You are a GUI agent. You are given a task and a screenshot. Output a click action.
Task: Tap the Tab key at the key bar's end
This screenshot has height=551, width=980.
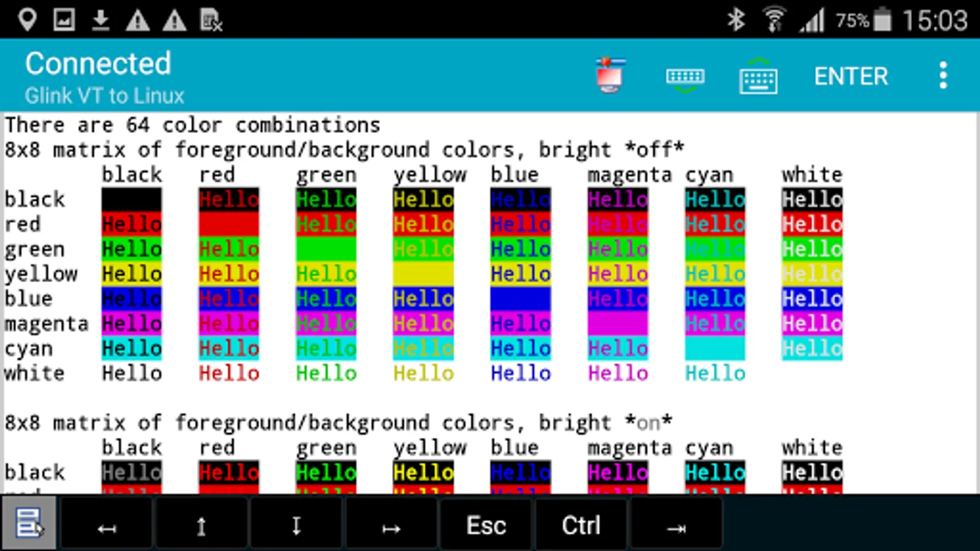click(x=676, y=525)
